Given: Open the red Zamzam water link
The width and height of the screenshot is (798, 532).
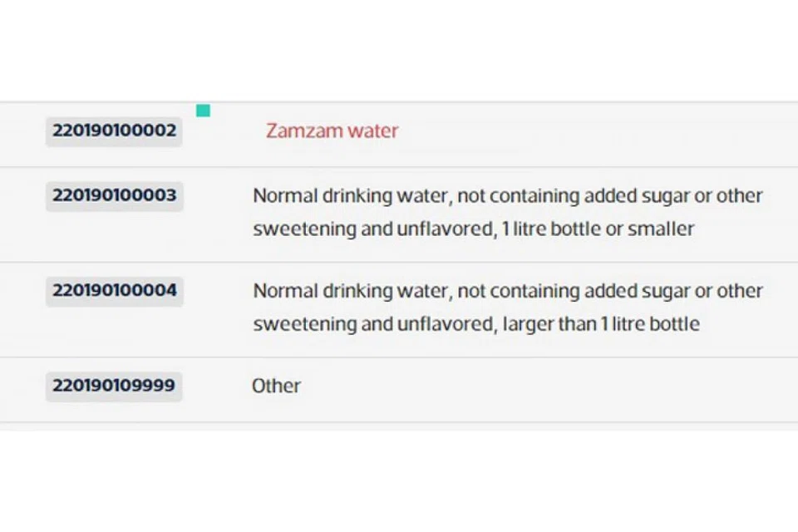Looking at the screenshot, I should (332, 131).
